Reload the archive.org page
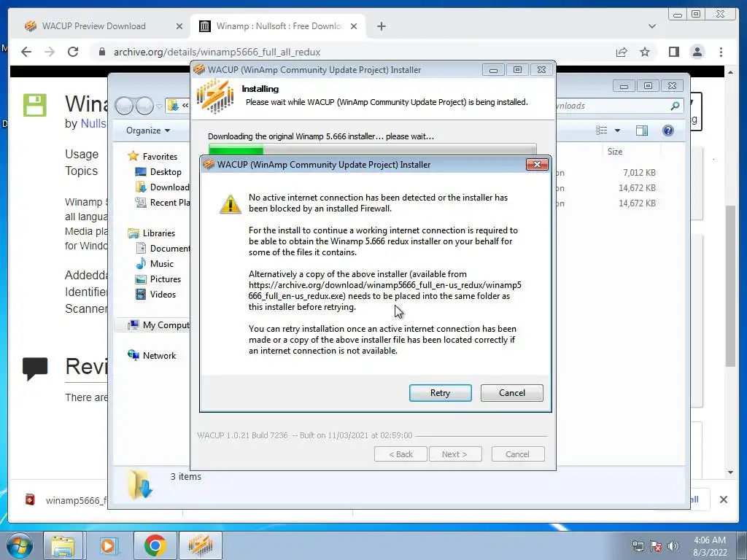 click(x=73, y=52)
